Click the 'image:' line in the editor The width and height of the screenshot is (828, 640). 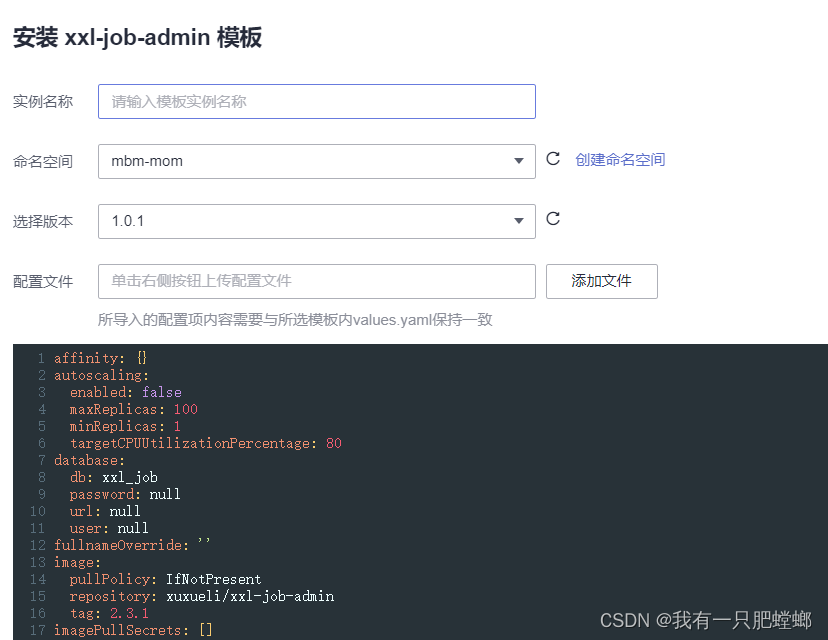(x=77, y=562)
